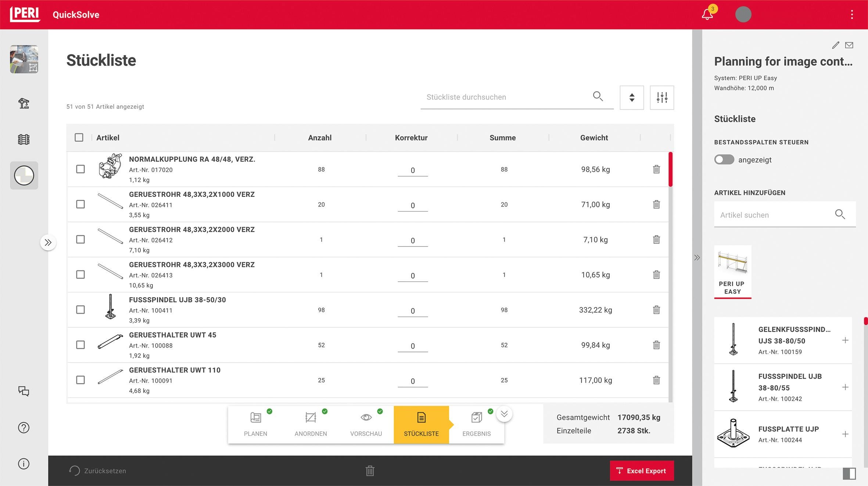Open the notifications bell
868x486 pixels.
707,15
